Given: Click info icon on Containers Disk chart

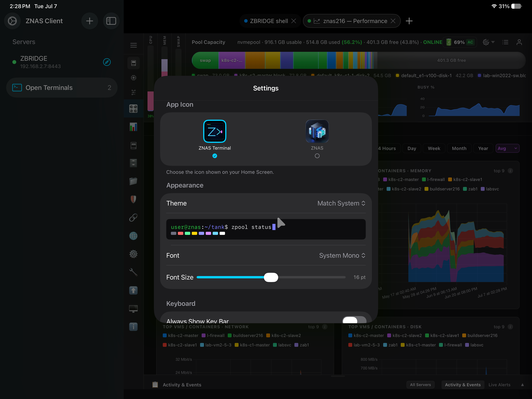Looking at the screenshot, I should click(x=510, y=327).
